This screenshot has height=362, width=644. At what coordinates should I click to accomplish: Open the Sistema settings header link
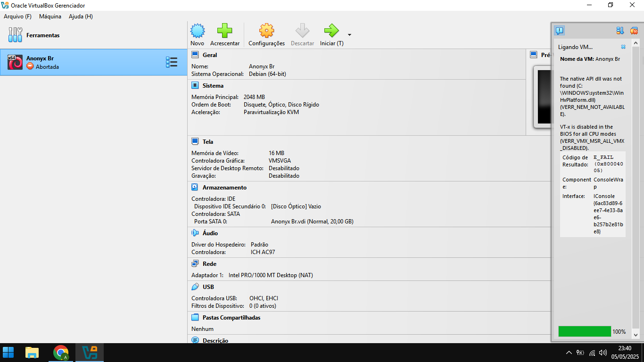coord(213,86)
